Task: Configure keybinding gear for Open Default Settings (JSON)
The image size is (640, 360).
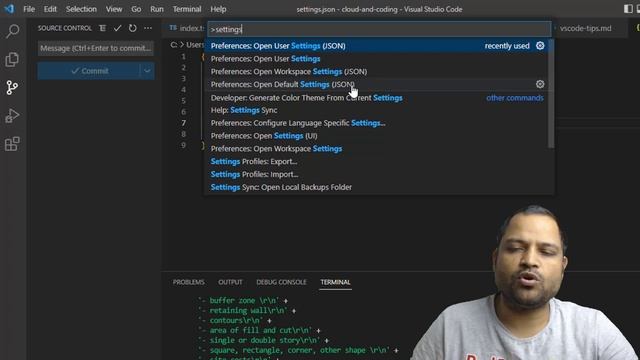Action: point(540,84)
